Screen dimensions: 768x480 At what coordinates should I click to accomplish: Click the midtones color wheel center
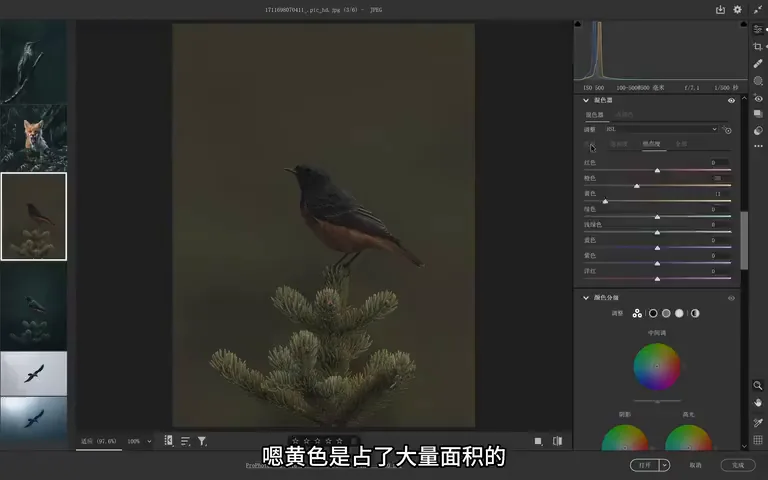point(657,366)
